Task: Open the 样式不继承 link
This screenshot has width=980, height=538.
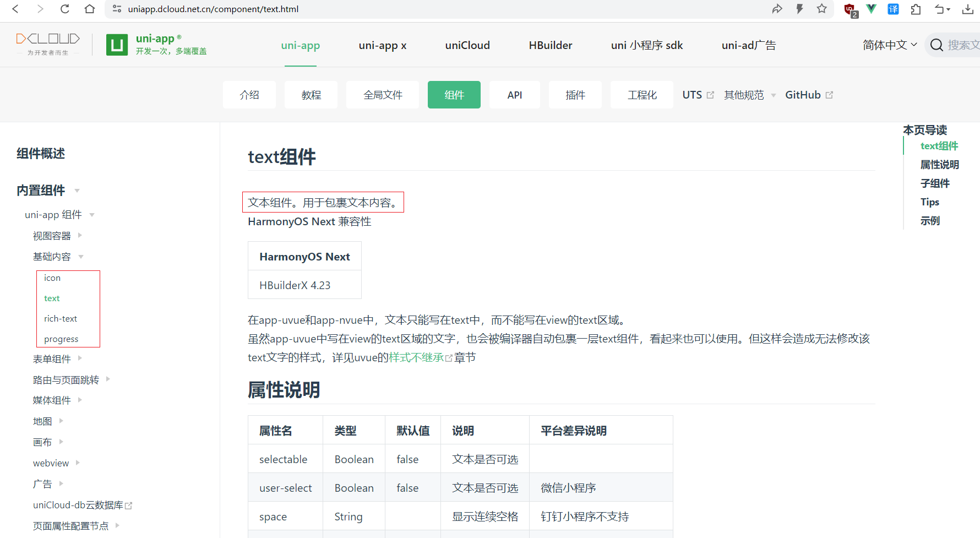Action: 416,357
